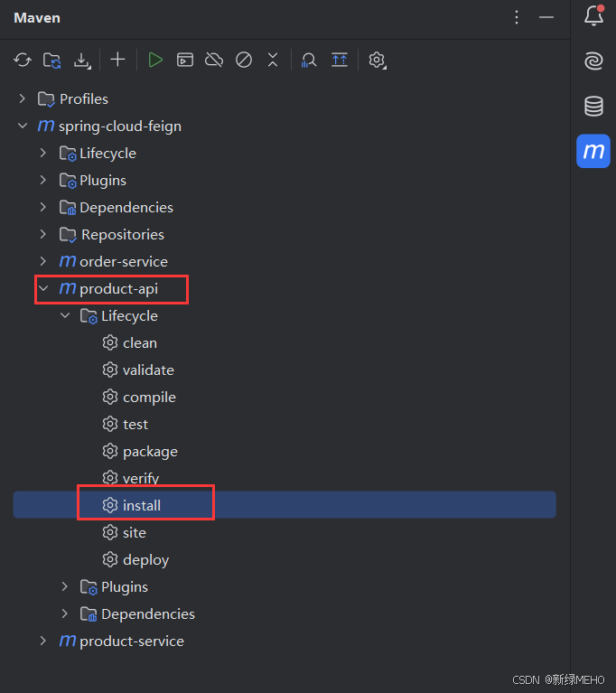Screen dimensions: 616x693
Task: Expand product-api Dependencies folder
Action: (x=64, y=613)
